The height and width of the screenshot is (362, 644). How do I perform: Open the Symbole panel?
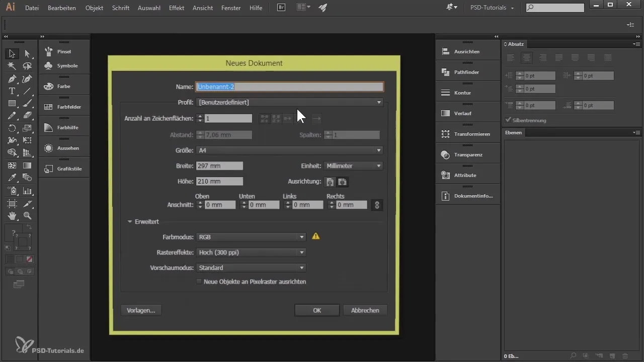pyautogui.click(x=64, y=66)
